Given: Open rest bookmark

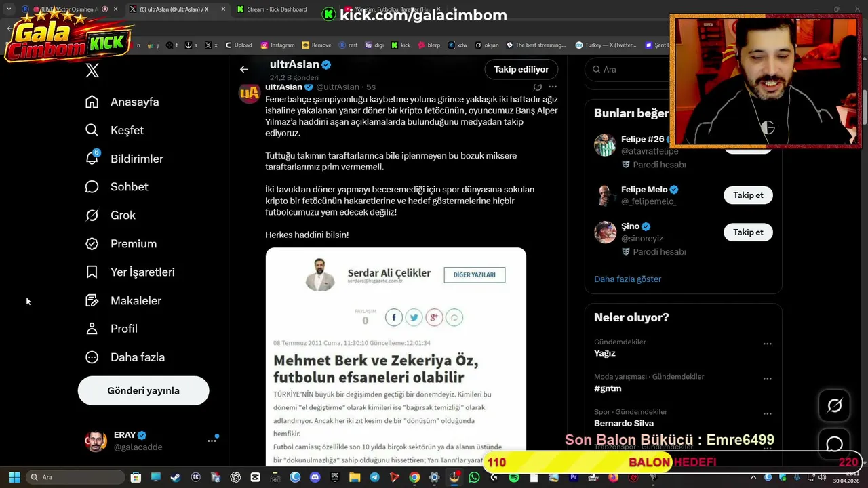Looking at the screenshot, I should point(348,45).
